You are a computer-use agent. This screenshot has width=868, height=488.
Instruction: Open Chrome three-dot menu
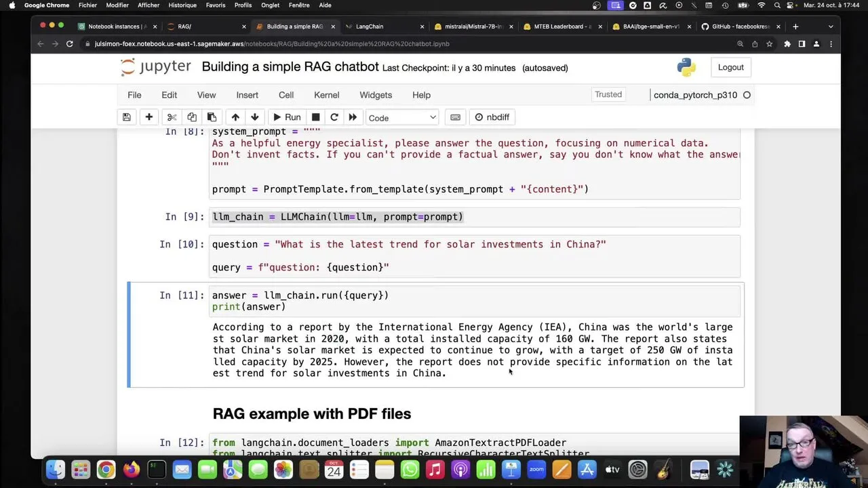click(831, 44)
